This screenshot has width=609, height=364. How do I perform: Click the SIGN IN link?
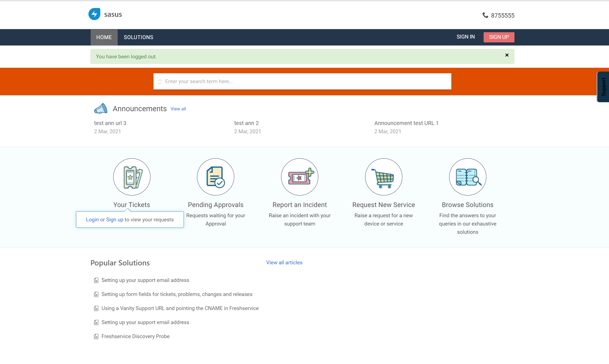click(x=465, y=37)
